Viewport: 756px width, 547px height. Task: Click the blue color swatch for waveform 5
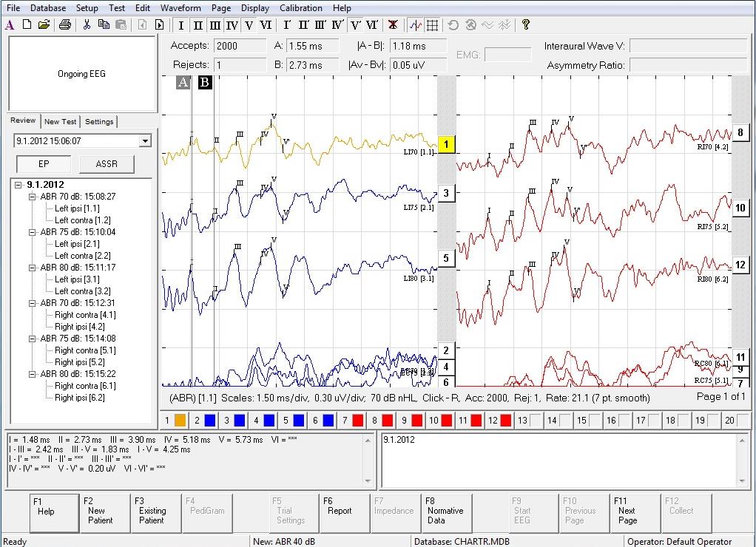point(299,421)
